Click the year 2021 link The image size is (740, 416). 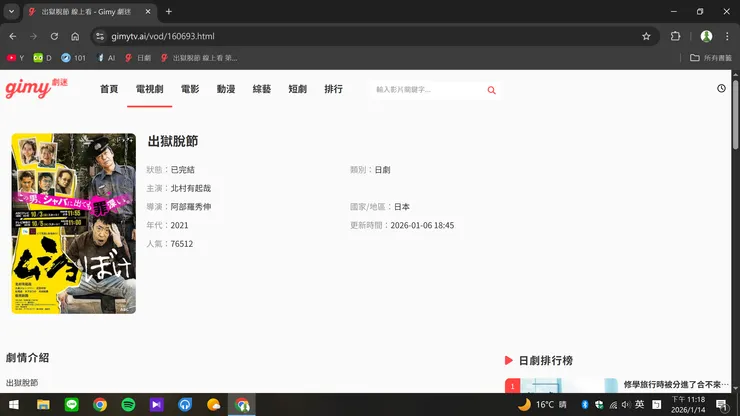click(x=179, y=225)
